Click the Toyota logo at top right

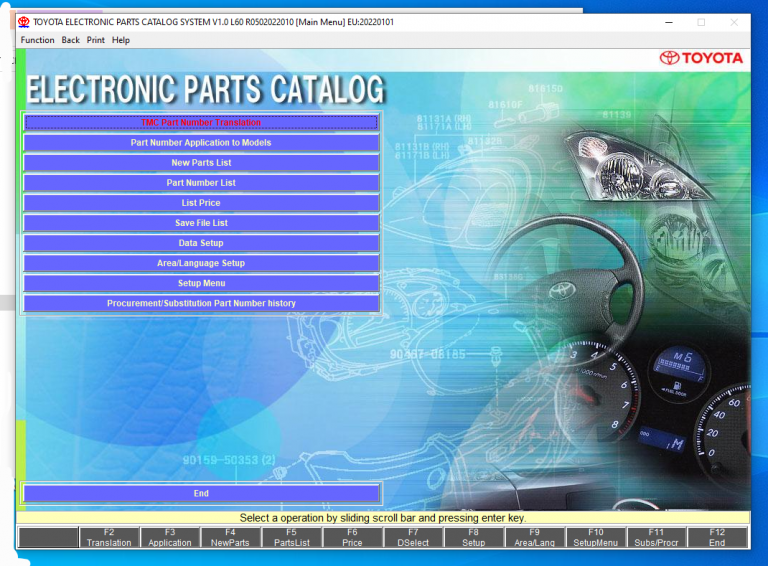(x=701, y=58)
